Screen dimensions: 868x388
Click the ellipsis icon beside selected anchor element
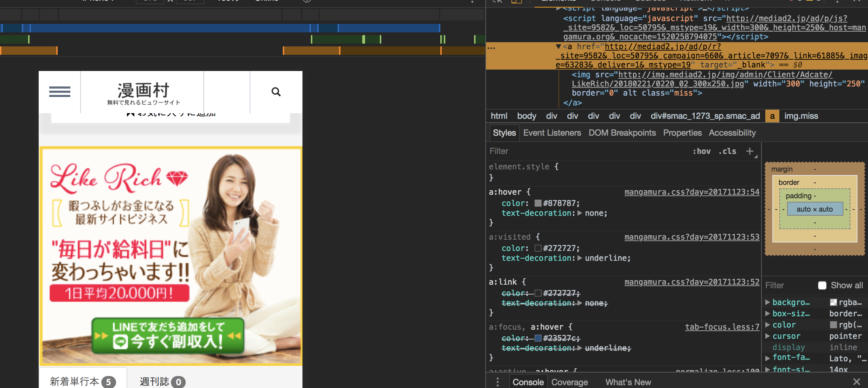491,48
